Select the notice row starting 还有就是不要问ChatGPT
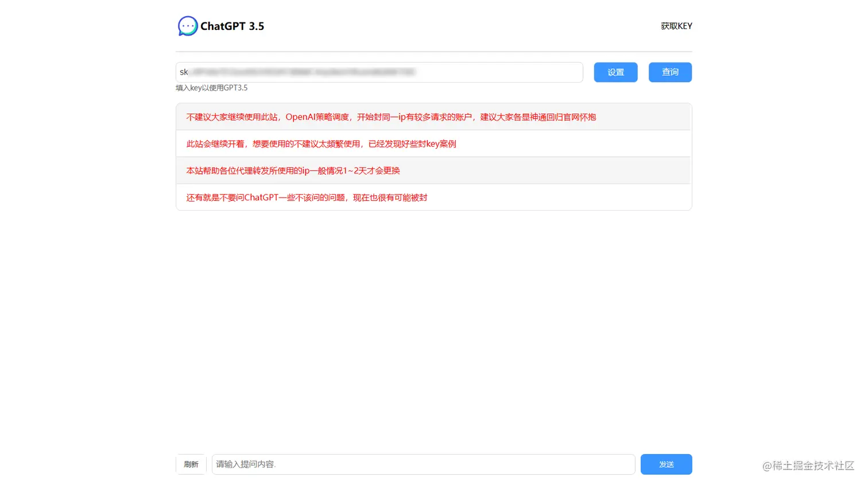The image size is (868, 485). point(433,197)
